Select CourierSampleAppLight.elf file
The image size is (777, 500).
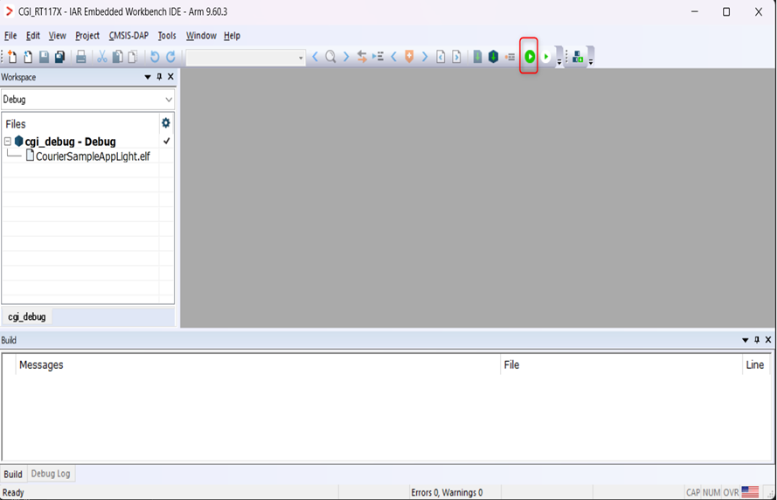click(x=93, y=157)
